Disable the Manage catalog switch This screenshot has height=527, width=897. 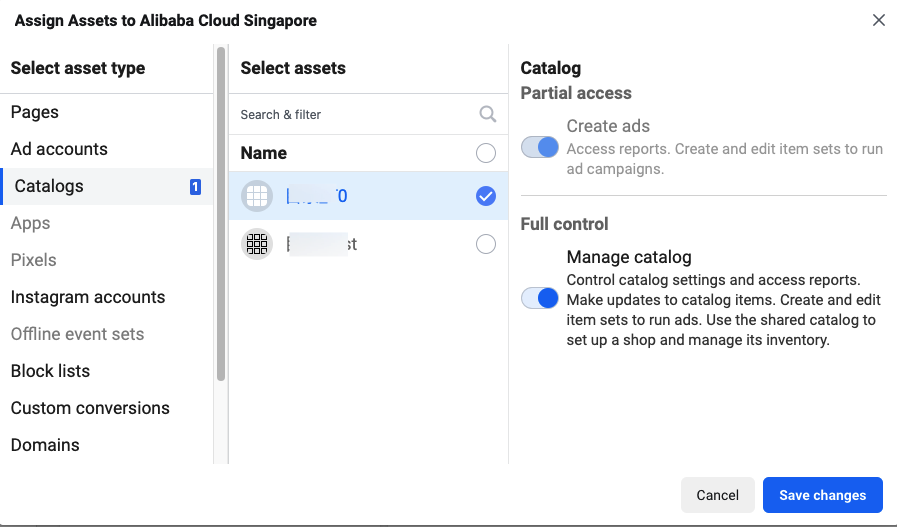540,298
